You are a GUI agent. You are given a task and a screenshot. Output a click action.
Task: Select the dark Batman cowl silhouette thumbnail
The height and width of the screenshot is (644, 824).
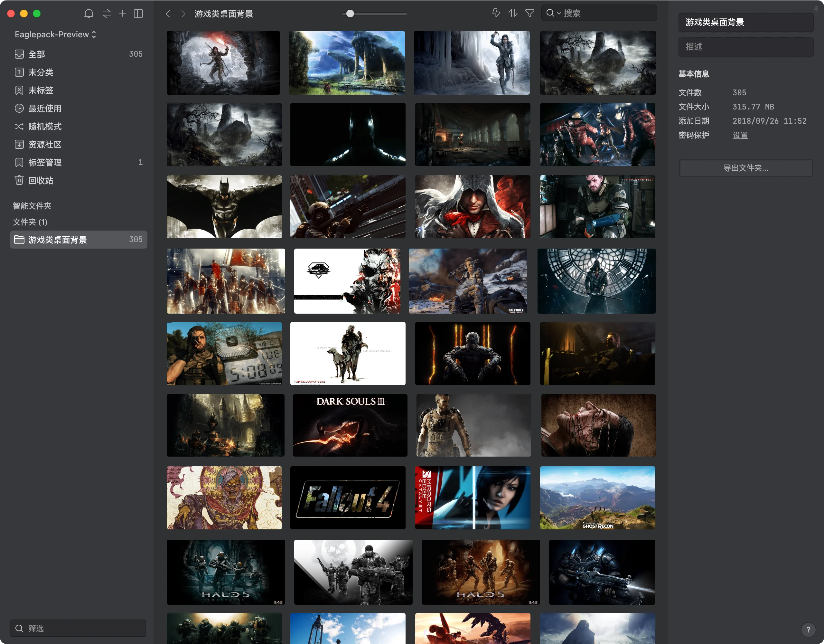(348, 134)
